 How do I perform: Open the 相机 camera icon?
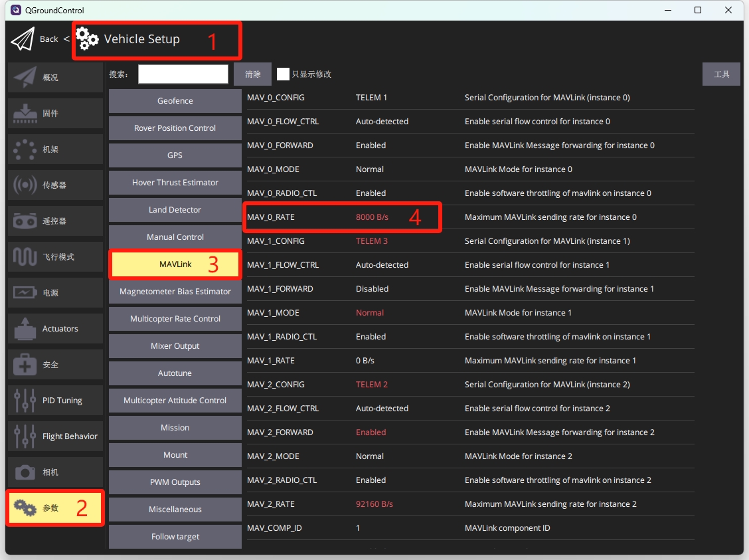pyautogui.click(x=25, y=472)
